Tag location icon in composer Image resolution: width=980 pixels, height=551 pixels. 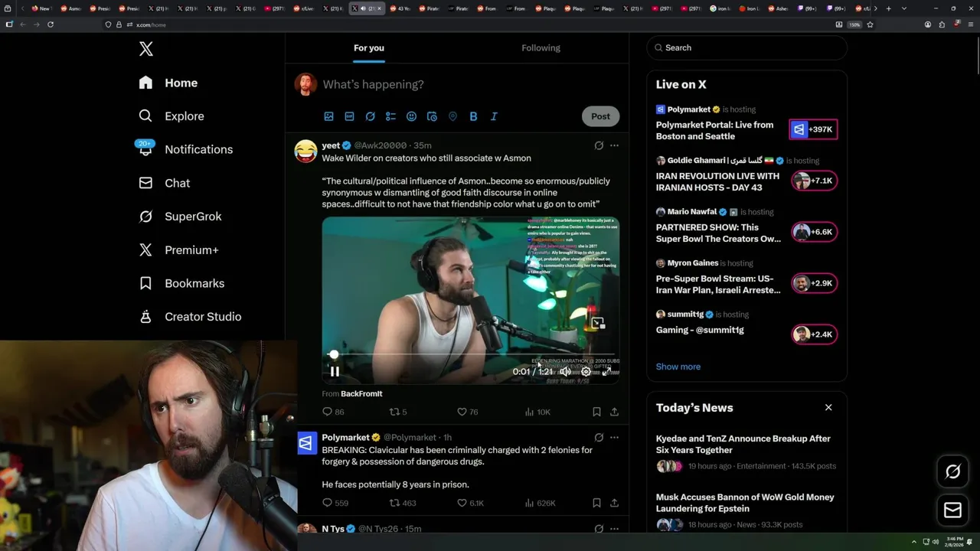point(452,116)
